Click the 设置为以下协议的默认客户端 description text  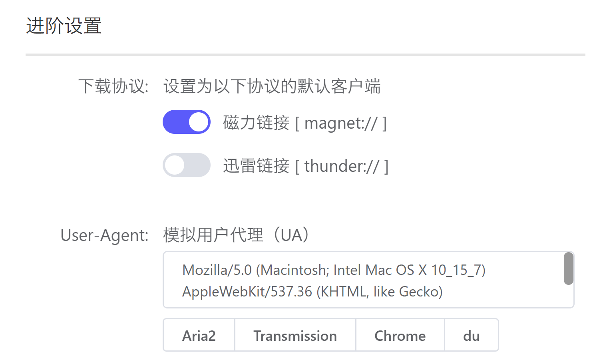[x=272, y=86]
